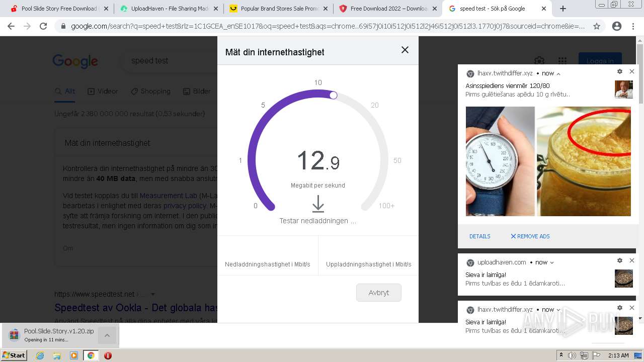644x362 pixels.
Task: Click the speedometer gauge handle
Action: [x=333, y=95]
